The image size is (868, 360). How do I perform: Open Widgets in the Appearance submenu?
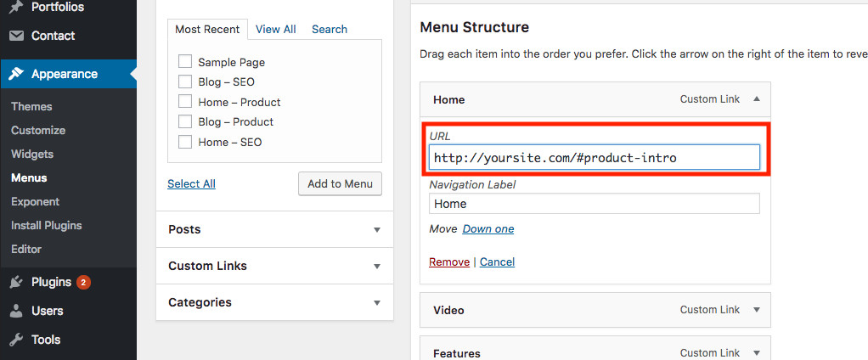[32, 154]
